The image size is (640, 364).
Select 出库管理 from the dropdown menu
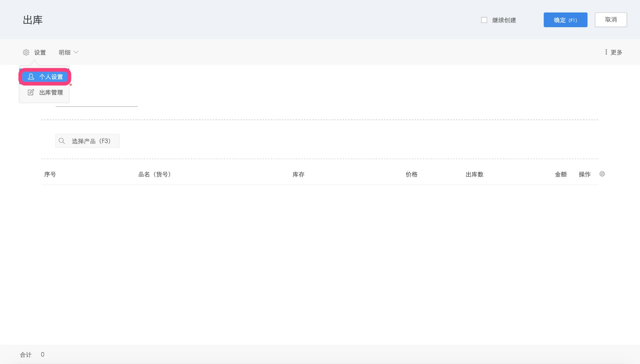45,92
